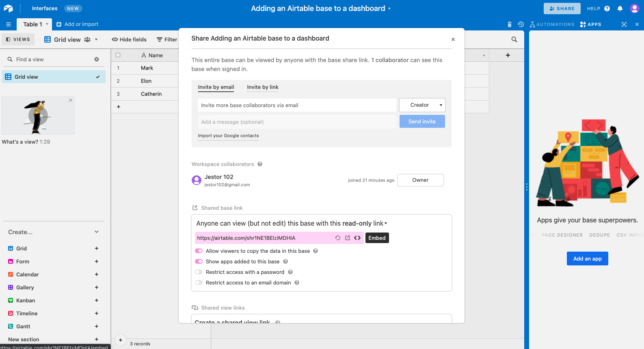Screen dimensions: 644x349
Task: Close the Share dialog
Action: (453, 39)
